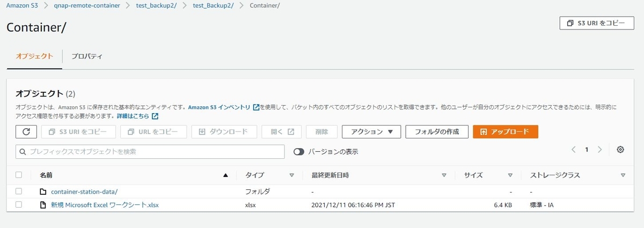Screen dimensions: 644x228
Task: Click page number 1 in pagination
Action: [587, 150]
